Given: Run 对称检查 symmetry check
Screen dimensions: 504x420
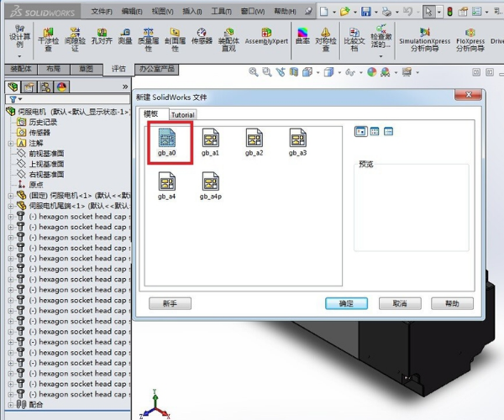Looking at the screenshot, I should point(326,39).
